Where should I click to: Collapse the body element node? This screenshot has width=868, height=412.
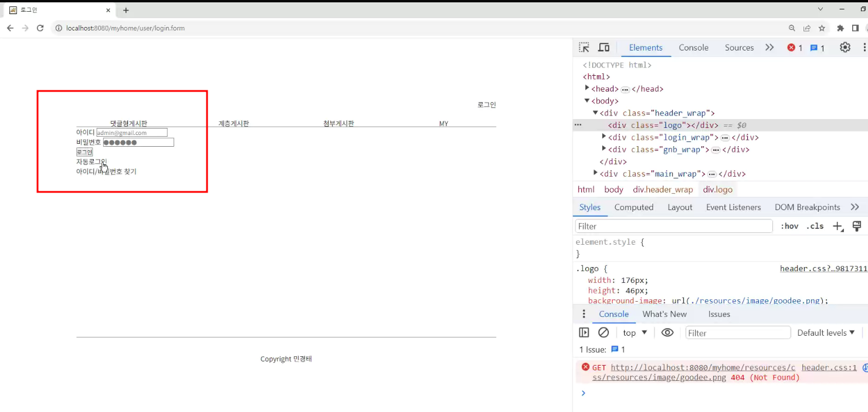(x=587, y=101)
